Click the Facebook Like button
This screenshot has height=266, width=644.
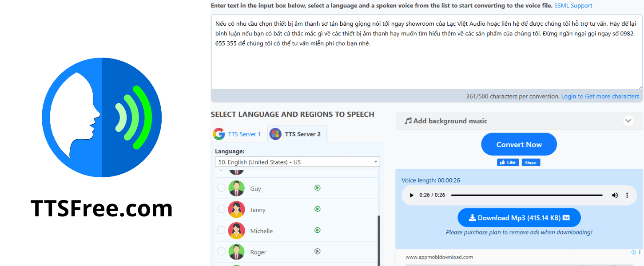pyautogui.click(x=508, y=162)
